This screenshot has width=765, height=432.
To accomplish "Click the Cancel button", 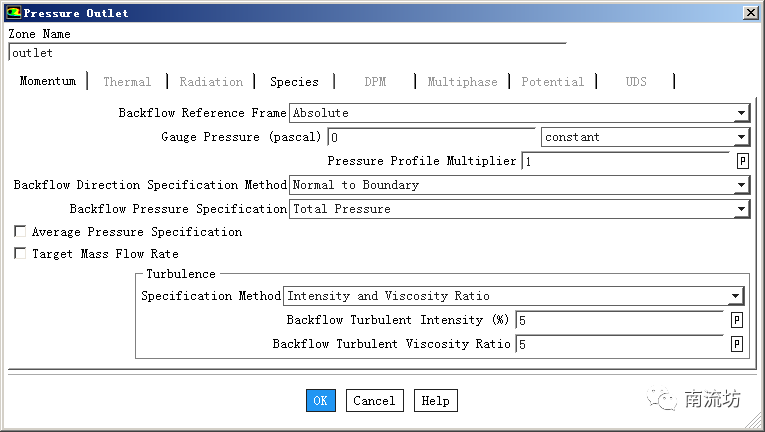I will tap(374, 401).
